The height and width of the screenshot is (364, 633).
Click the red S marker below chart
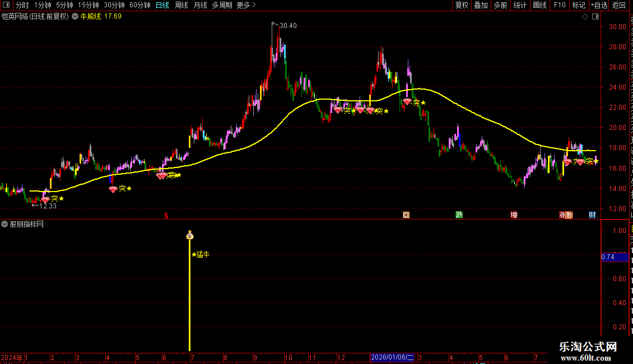coord(166,216)
